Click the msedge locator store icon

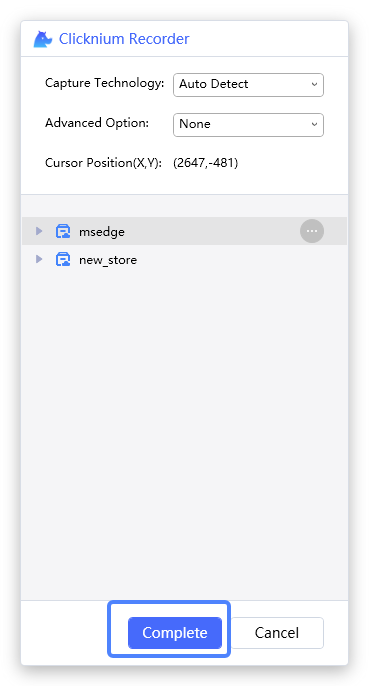(63, 231)
